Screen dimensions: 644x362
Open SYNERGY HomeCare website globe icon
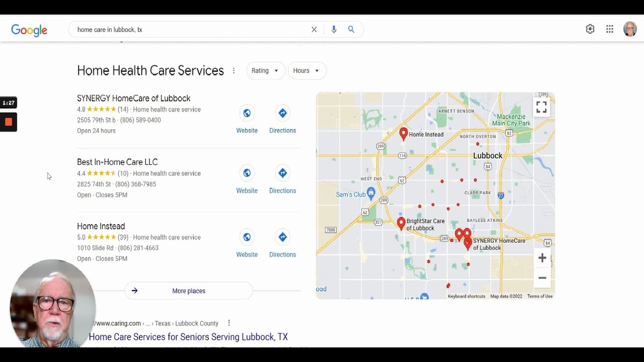247,114
